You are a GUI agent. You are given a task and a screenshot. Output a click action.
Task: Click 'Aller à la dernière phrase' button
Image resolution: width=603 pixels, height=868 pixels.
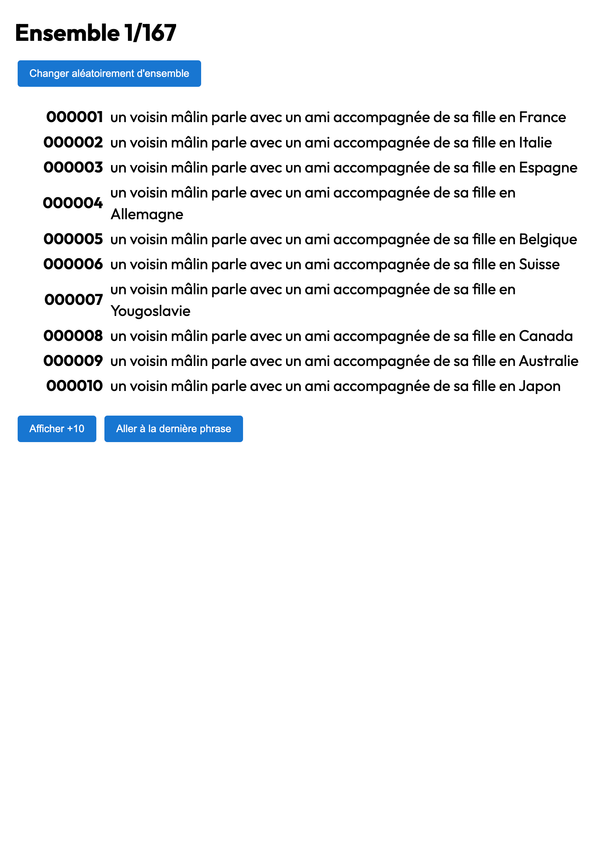coord(174,428)
